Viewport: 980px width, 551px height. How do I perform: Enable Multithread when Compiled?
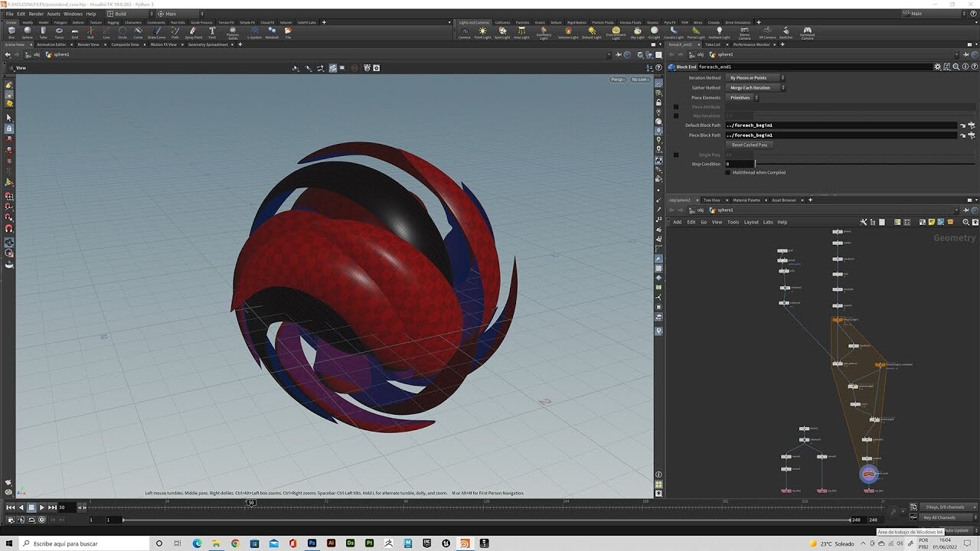point(727,172)
